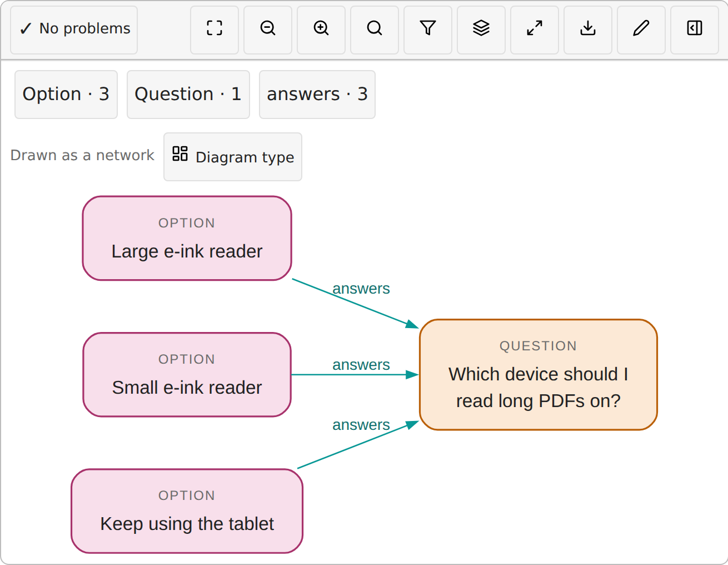This screenshot has width=728, height=565.
Task: Click the pencil edit icon
Action: 641,30
